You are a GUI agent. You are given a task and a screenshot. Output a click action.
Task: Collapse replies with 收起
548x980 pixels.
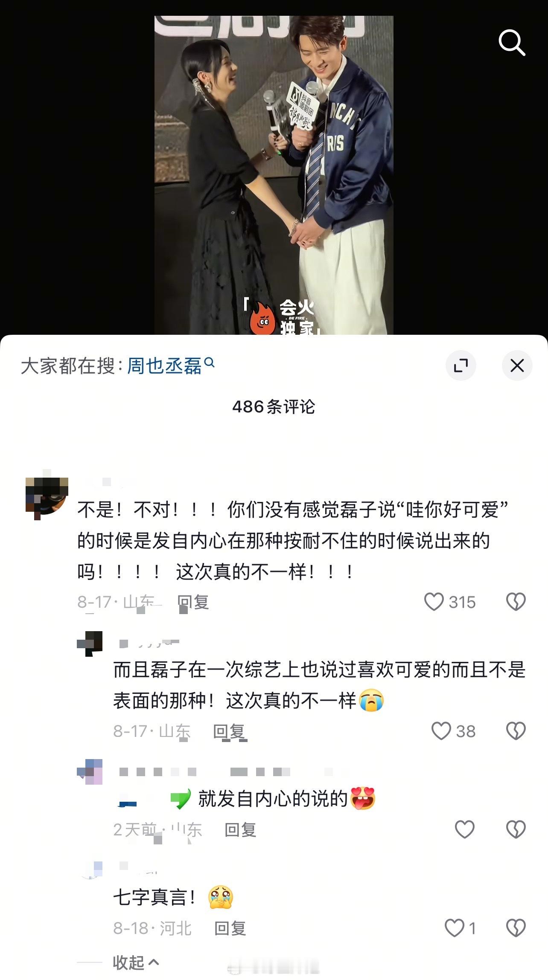136,963
